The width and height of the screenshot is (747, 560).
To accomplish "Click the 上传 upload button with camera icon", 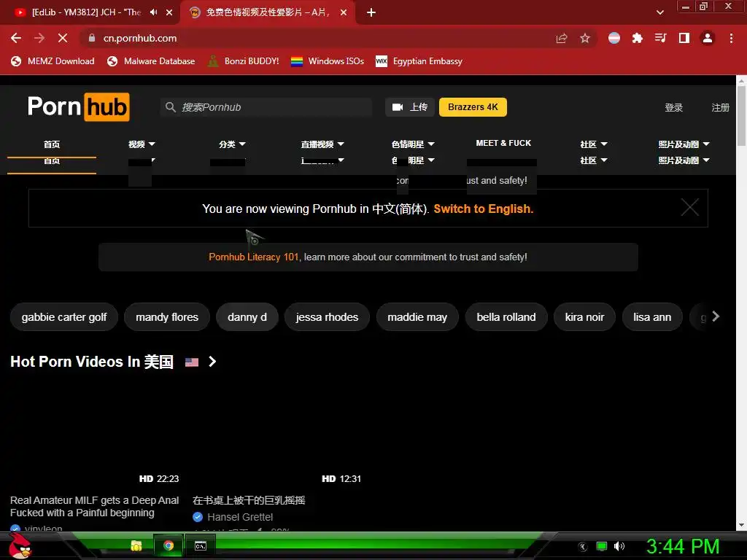I will pos(410,107).
